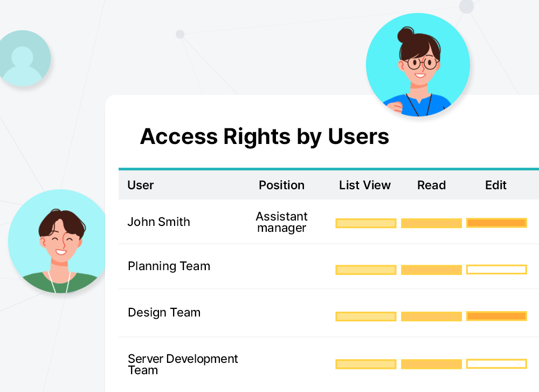
Task: Click the Read column header
Action: 431,185
